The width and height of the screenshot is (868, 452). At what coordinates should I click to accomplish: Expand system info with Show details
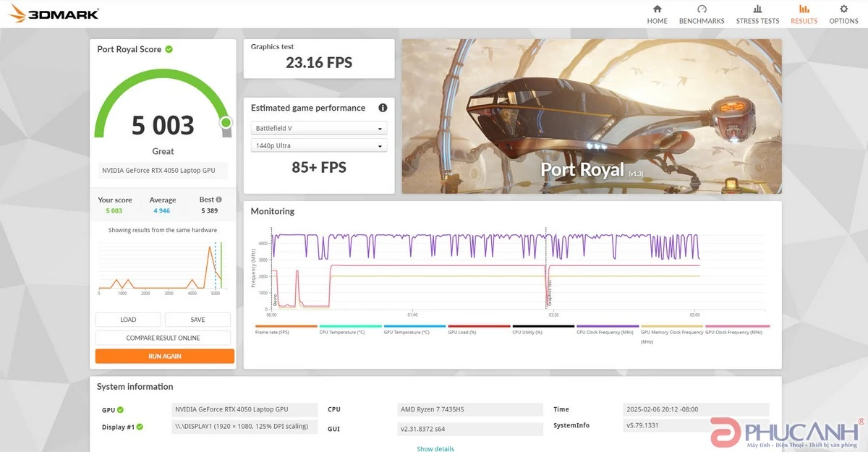(435, 448)
